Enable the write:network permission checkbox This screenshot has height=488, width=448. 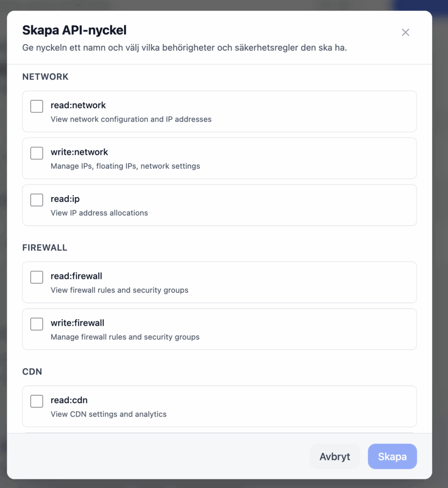37,153
